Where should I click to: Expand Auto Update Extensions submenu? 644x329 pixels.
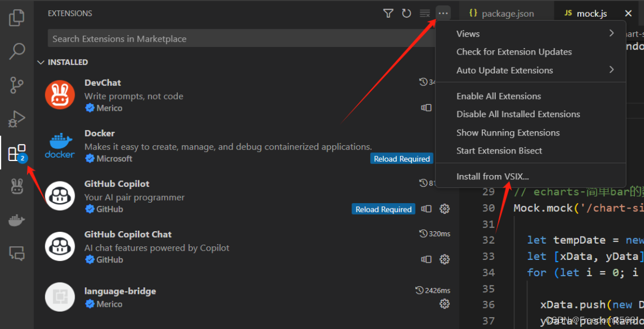click(530, 70)
